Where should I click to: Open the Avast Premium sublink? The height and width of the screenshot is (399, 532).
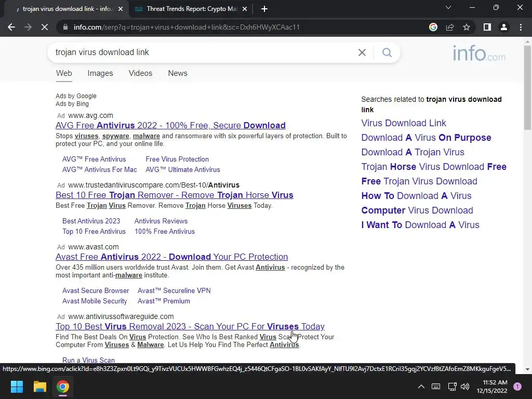pyautogui.click(x=164, y=301)
